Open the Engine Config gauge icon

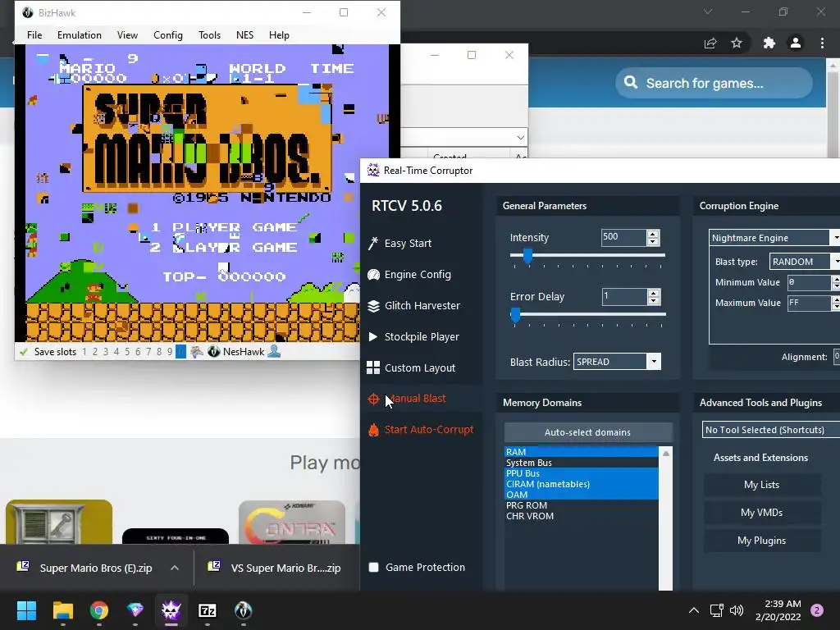click(x=373, y=274)
